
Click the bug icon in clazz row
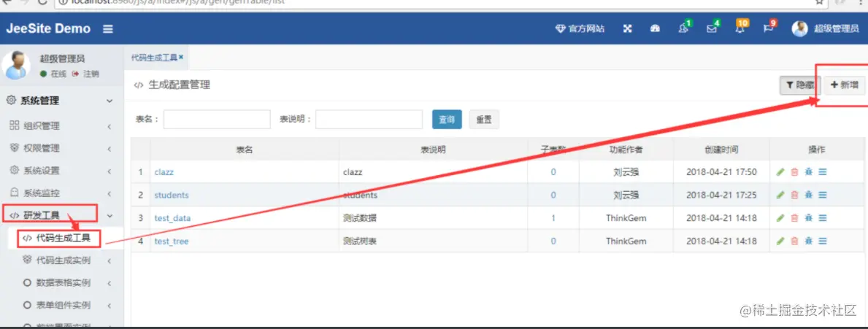[809, 172]
